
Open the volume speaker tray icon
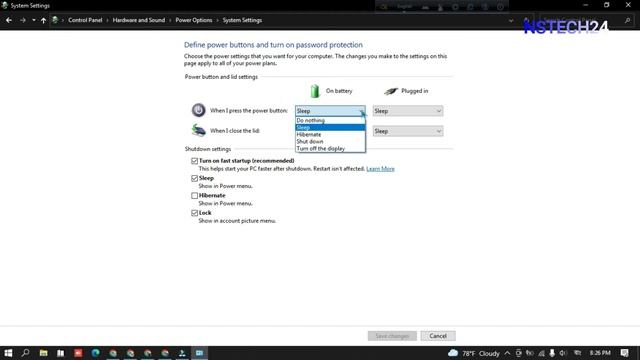pos(563,353)
